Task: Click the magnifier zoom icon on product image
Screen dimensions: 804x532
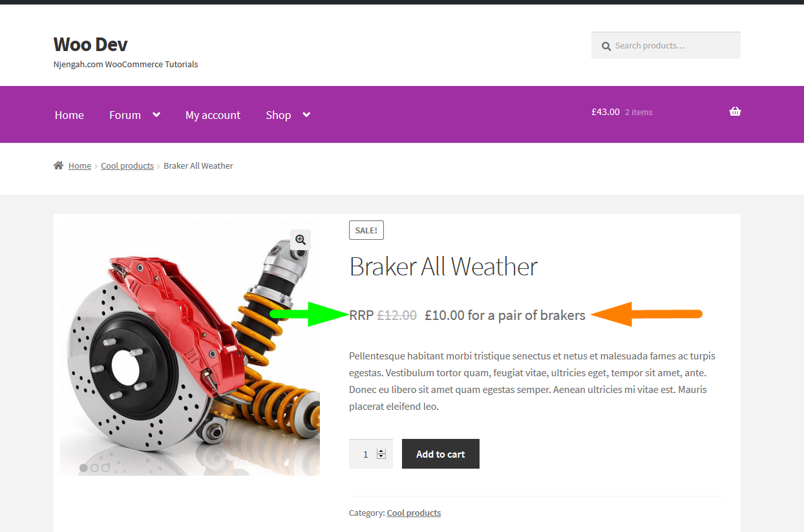Action: coord(301,240)
